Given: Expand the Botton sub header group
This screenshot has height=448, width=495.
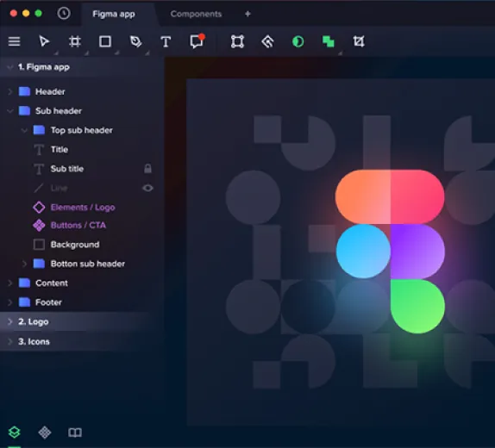Looking at the screenshot, I should click(24, 264).
